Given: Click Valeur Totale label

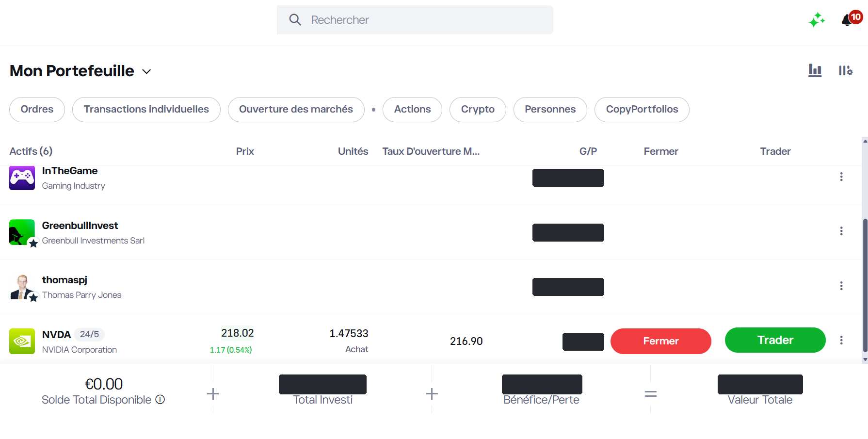Looking at the screenshot, I should [x=760, y=400].
